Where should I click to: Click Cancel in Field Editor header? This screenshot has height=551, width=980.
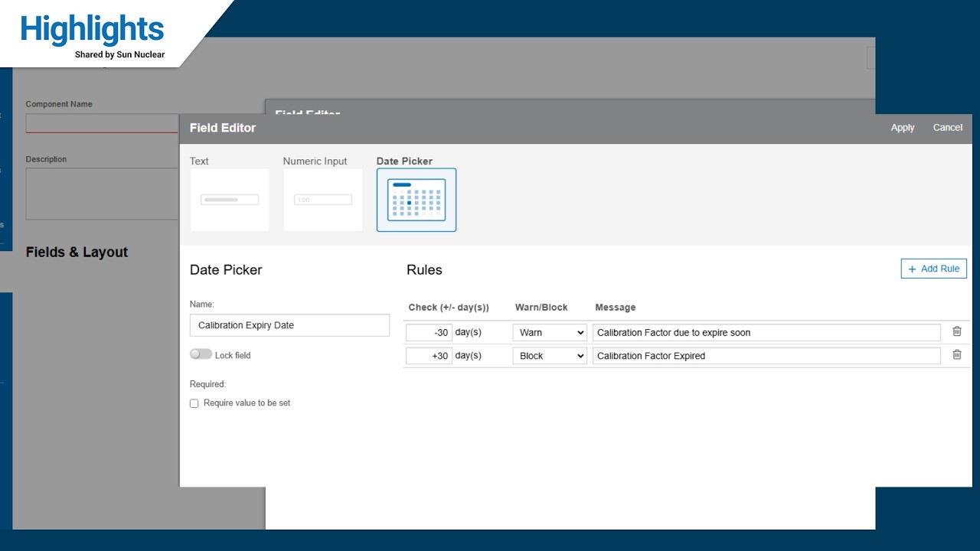[x=947, y=128]
